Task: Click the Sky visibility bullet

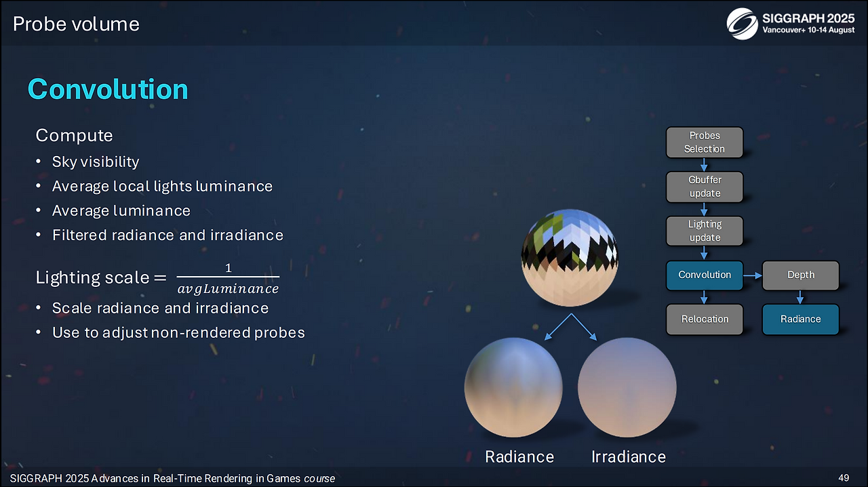Action: tap(96, 162)
